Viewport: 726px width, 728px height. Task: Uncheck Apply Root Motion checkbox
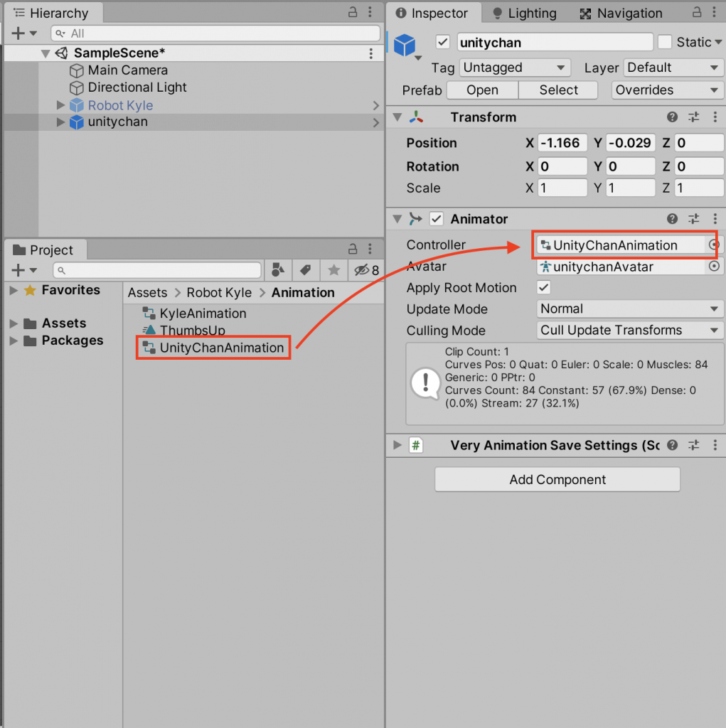544,288
